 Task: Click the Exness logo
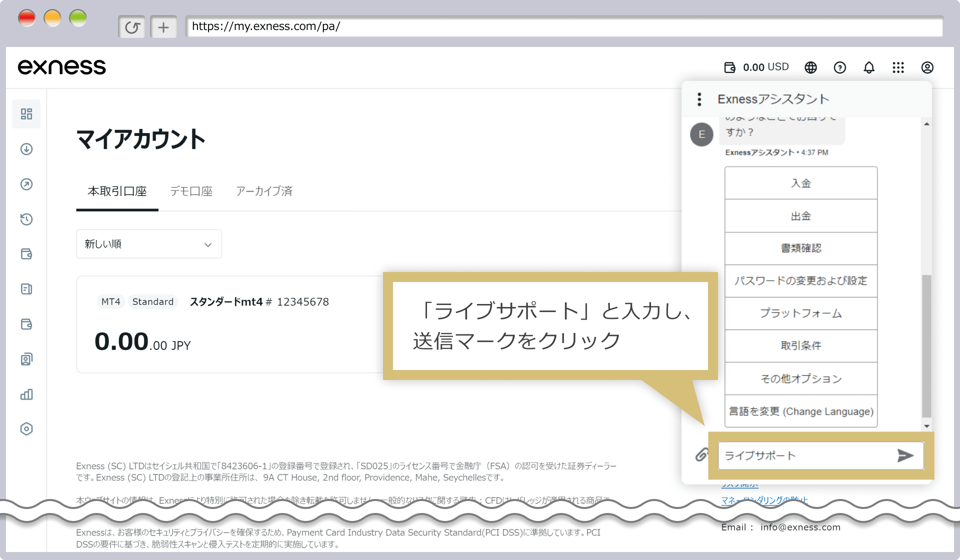[61, 67]
